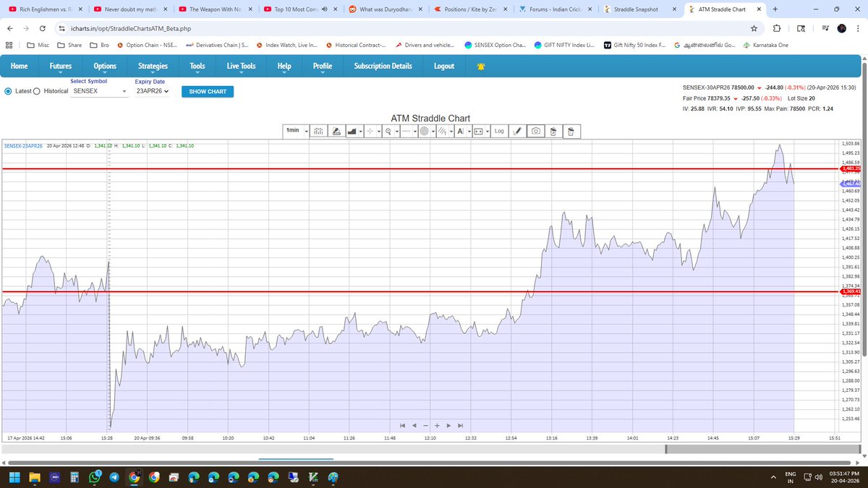Image resolution: width=868 pixels, height=488 pixels.
Task: Expand the crosshair options dropdown arrow
Action: coord(379,131)
